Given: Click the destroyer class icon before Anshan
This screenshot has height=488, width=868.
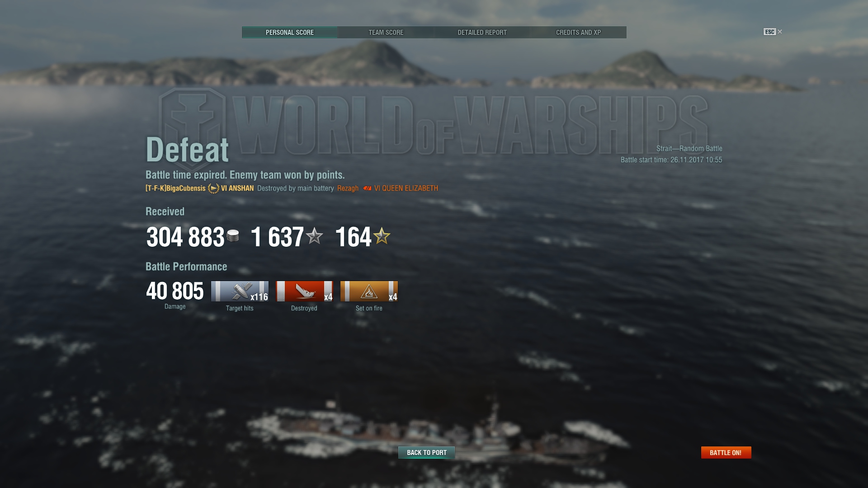Looking at the screenshot, I should [x=213, y=188].
